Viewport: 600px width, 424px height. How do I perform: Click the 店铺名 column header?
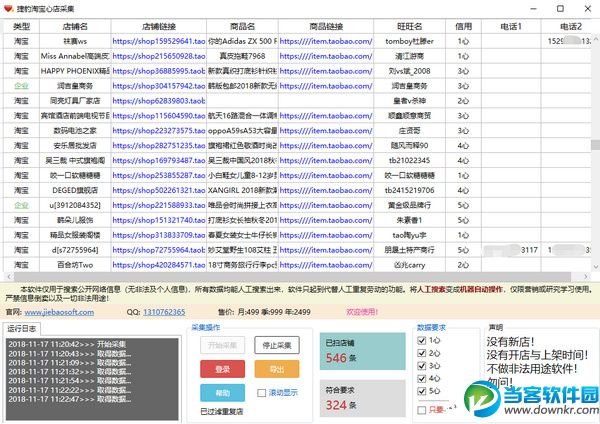point(75,26)
